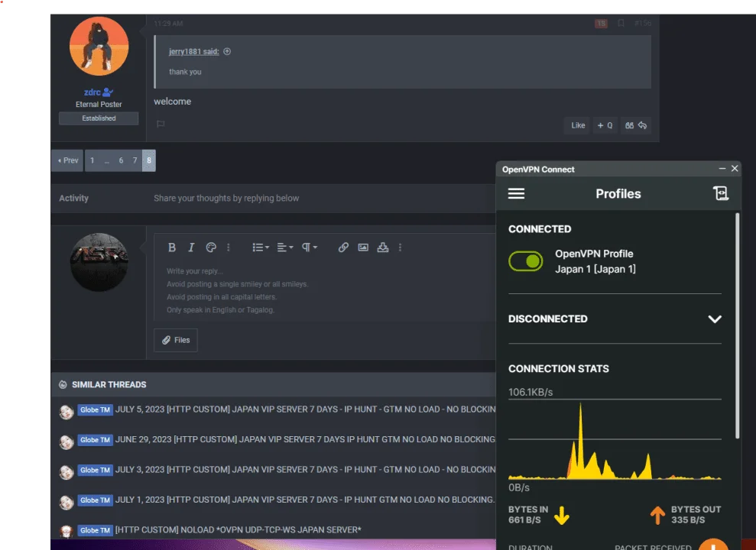Click your avatar beside reply editor
This screenshot has height=550, width=756.
pyautogui.click(x=99, y=262)
